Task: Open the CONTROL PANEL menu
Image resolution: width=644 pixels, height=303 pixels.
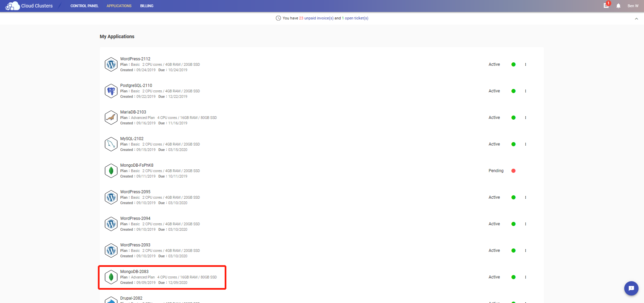Action: coord(84,6)
